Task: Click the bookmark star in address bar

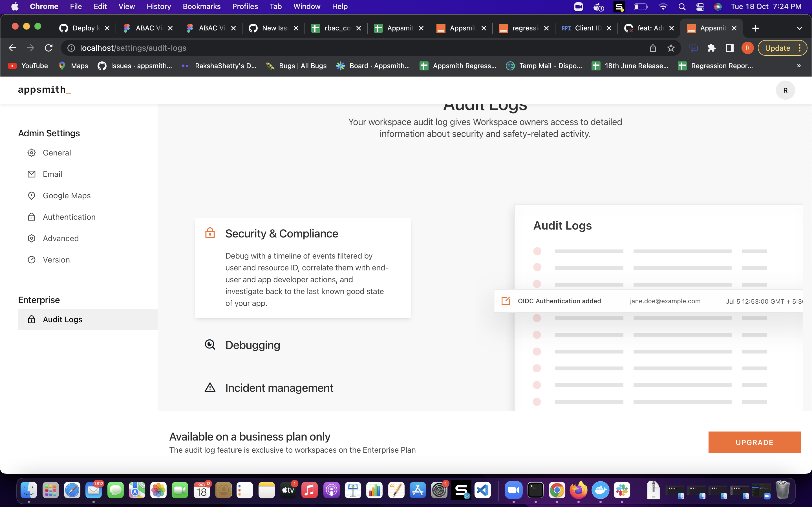Action: pyautogui.click(x=671, y=48)
